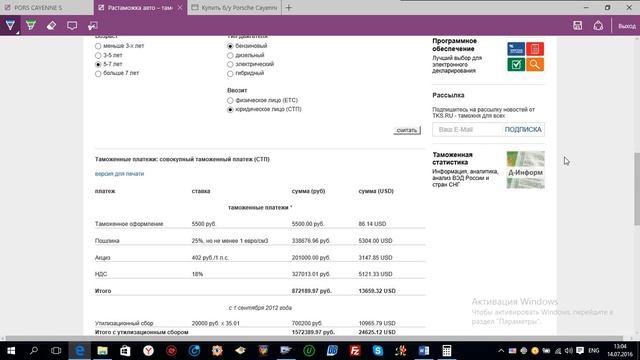
Task: Click '24625.12 USD' grand total
Action: [377, 332]
